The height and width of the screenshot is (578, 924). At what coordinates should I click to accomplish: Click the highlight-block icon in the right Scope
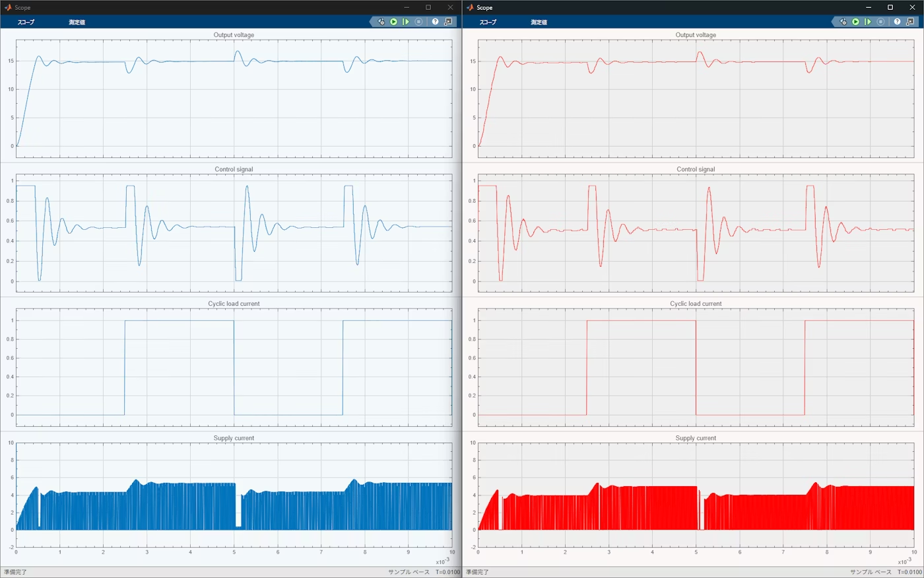[x=843, y=22]
